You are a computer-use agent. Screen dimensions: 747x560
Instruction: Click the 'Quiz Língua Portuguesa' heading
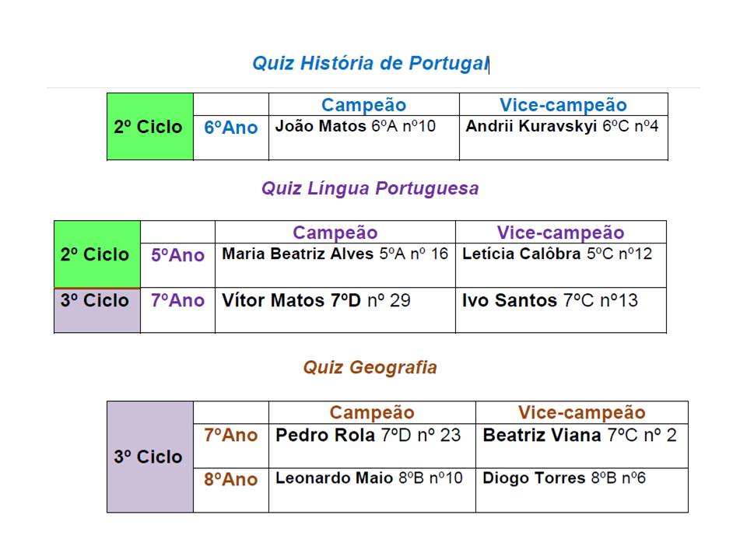click(370, 188)
